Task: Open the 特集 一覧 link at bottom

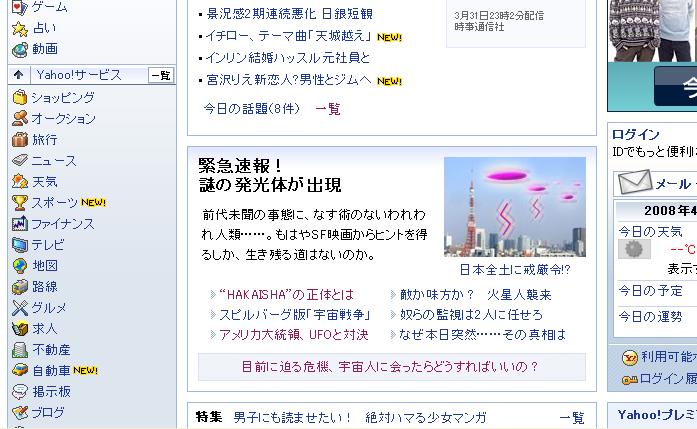Action: tap(572, 417)
